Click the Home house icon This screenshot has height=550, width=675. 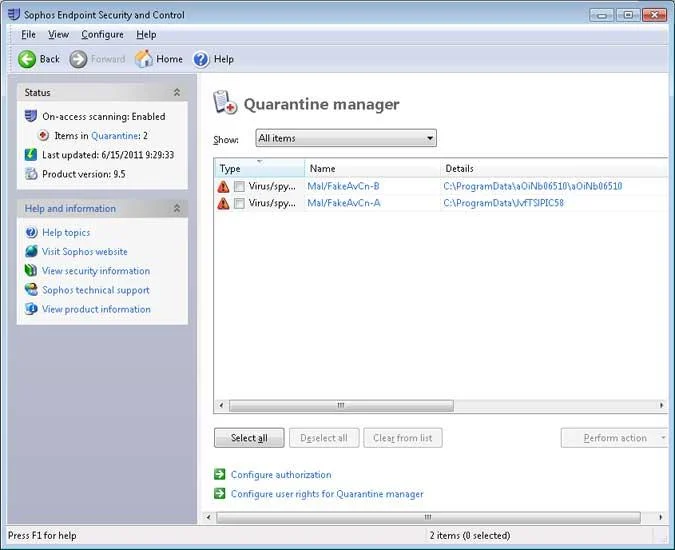click(x=144, y=59)
